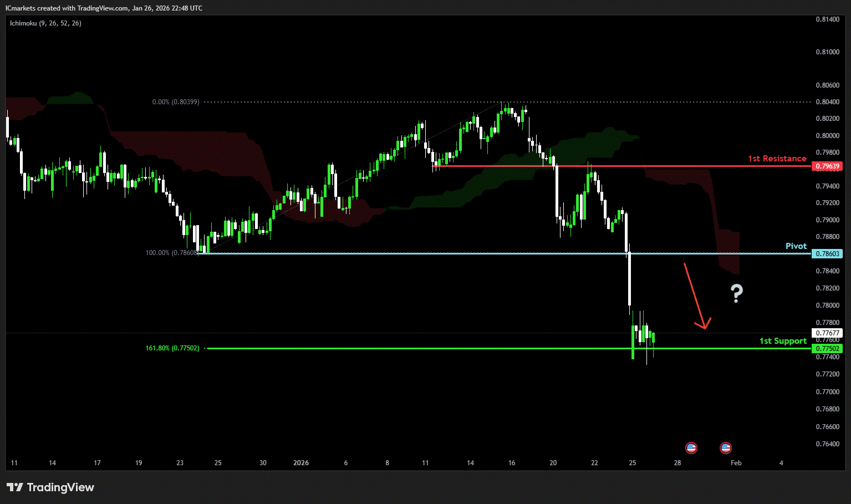The width and height of the screenshot is (851, 504).
Task: Click the right US flag economic event icon
Action: tap(725, 447)
